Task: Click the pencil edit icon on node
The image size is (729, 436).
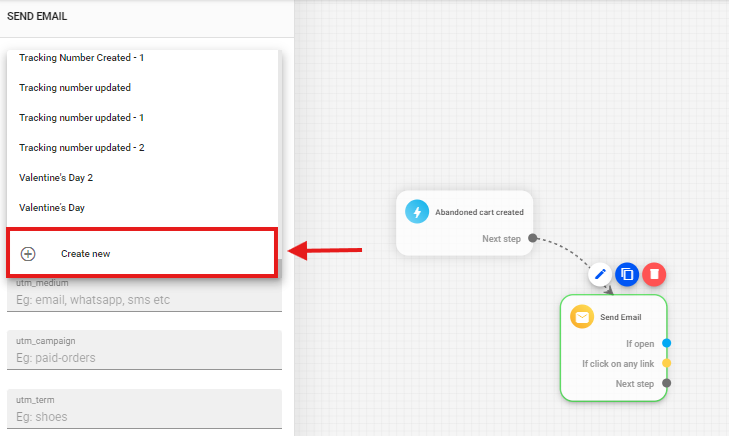Action: pos(600,273)
